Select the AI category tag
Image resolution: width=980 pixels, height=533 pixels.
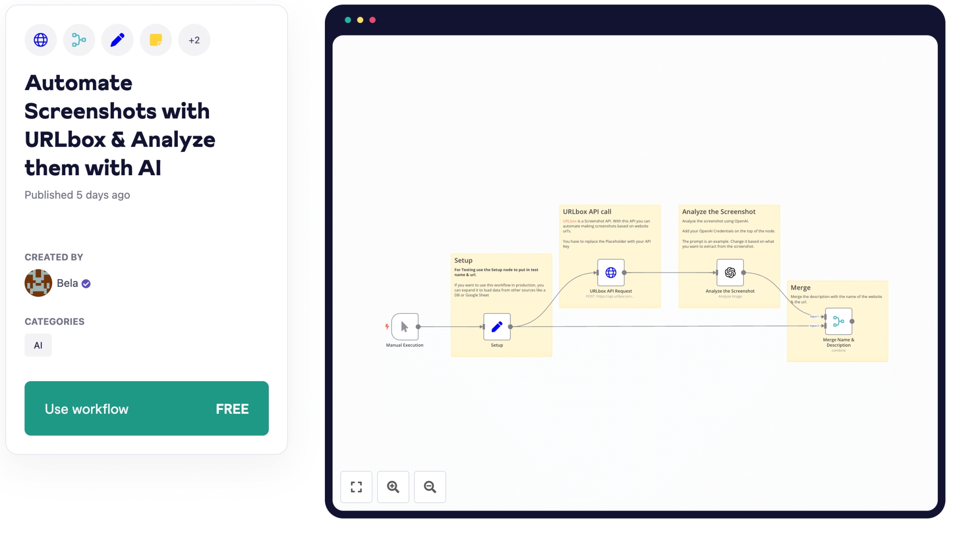(x=38, y=345)
